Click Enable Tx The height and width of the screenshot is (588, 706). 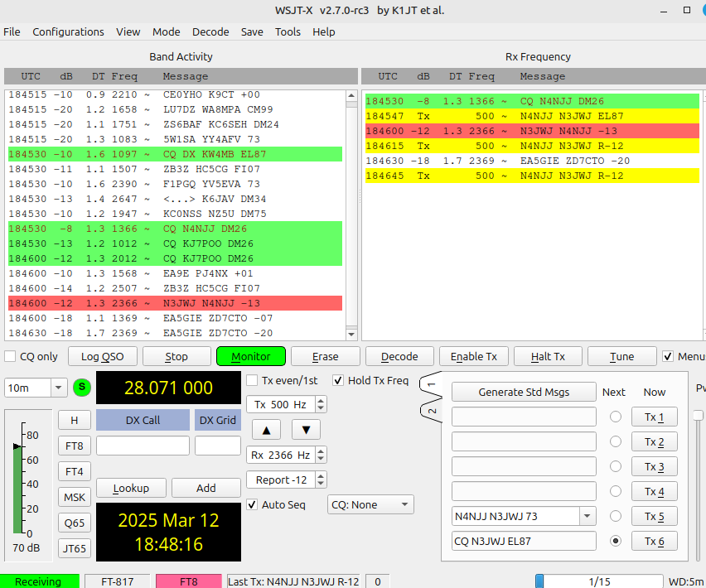[474, 356]
